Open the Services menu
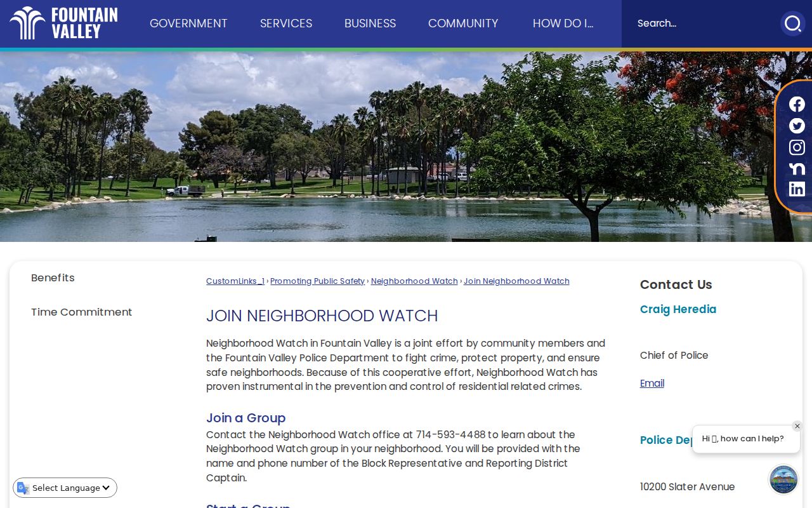This screenshot has width=812, height=508. (x=286, y=23)
